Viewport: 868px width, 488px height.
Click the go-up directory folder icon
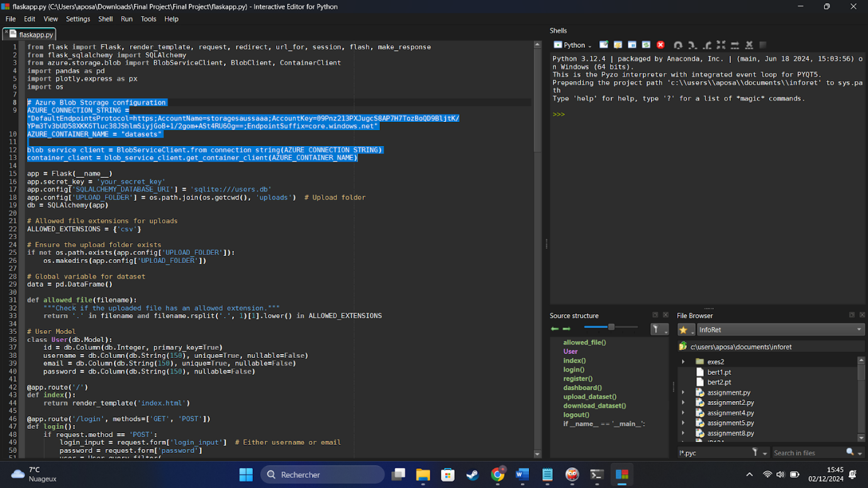click(683, 347)
